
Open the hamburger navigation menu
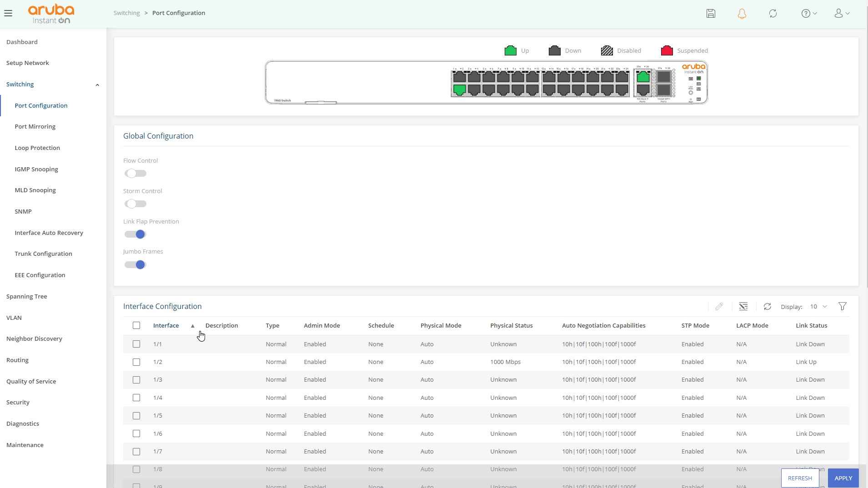[x=8, y=13]
